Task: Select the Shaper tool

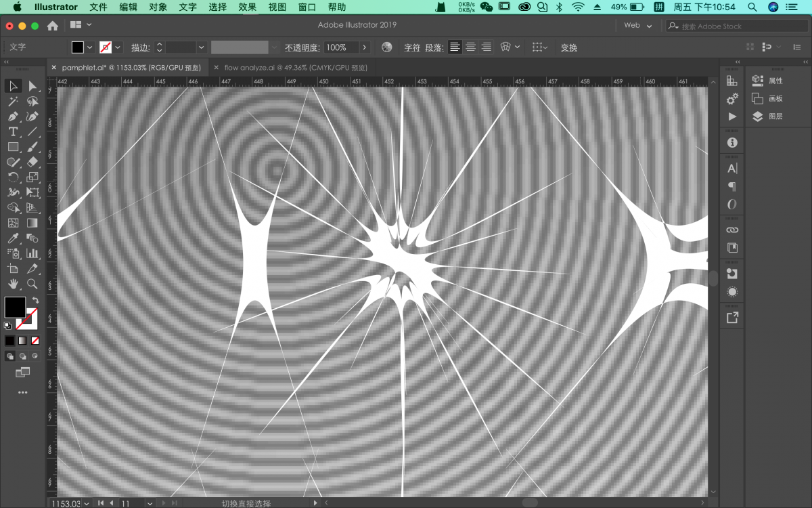Action: click(13, 162)
